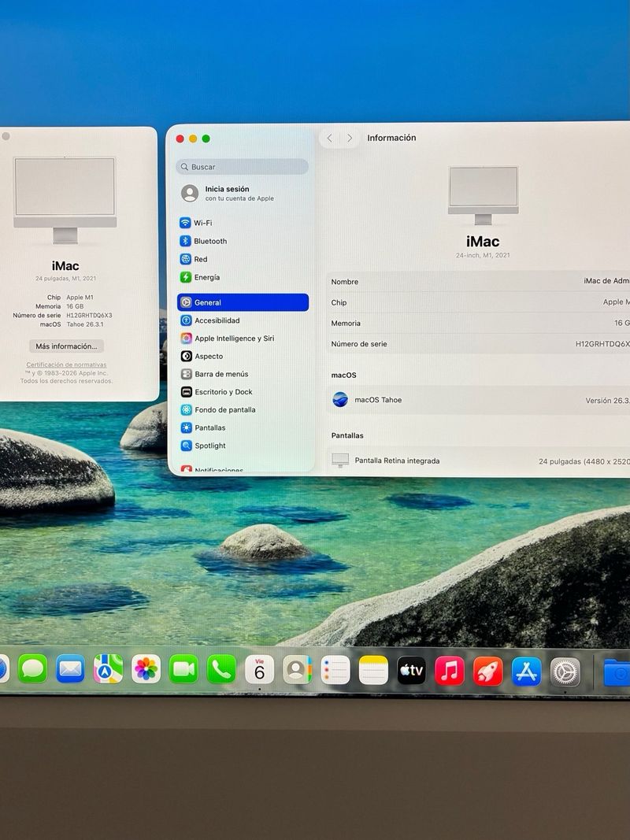630x840 pixels.
Task: Open the rocket app in Dock
Action: click(488, 672)
